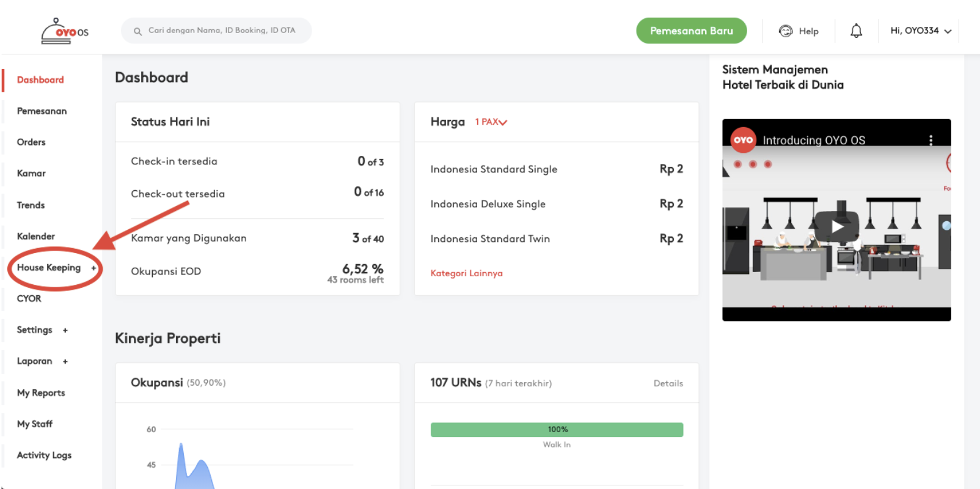Viewport: 980px width, 489px height.
Task: Click the Okupansi chart title
Action: [156, 383]
